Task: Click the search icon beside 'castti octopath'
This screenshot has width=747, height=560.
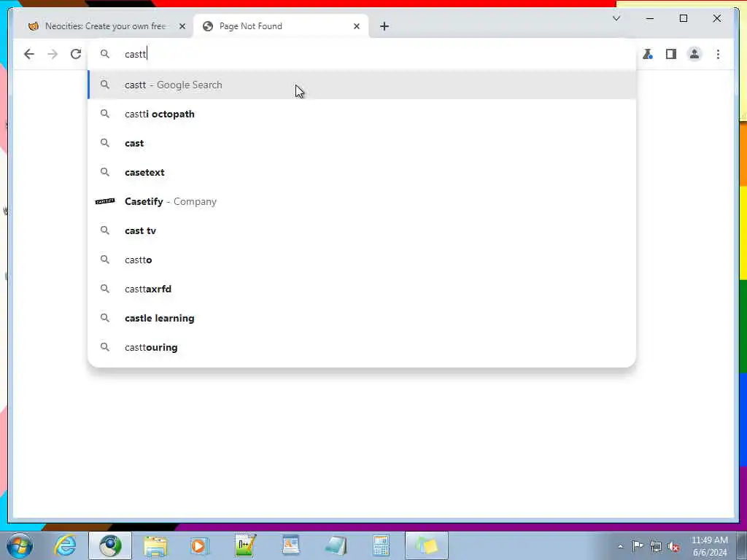Action: [x=105, y=114]
